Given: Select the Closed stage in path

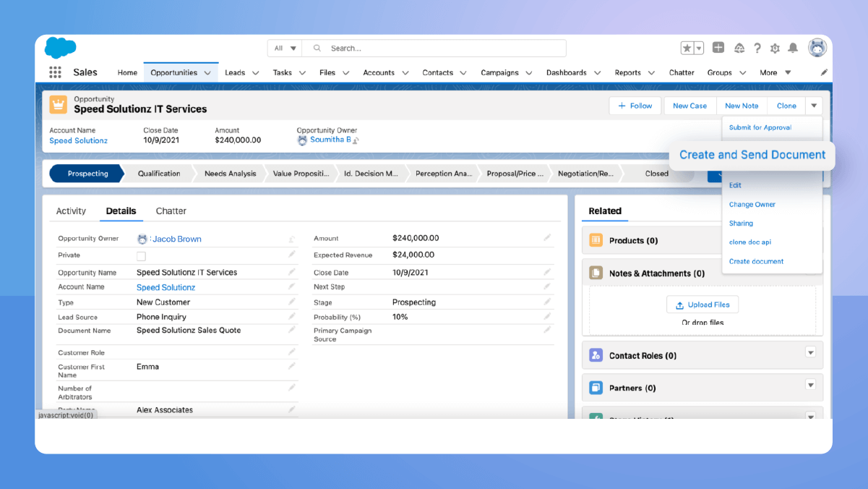Looking at the screenshot, I should coord(657,174).
